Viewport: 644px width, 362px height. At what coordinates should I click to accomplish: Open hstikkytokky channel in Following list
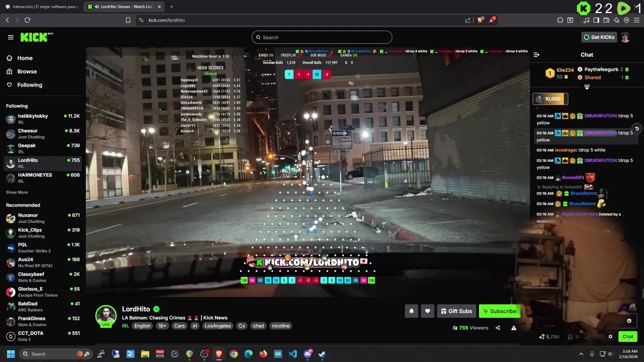pos(43,119)
